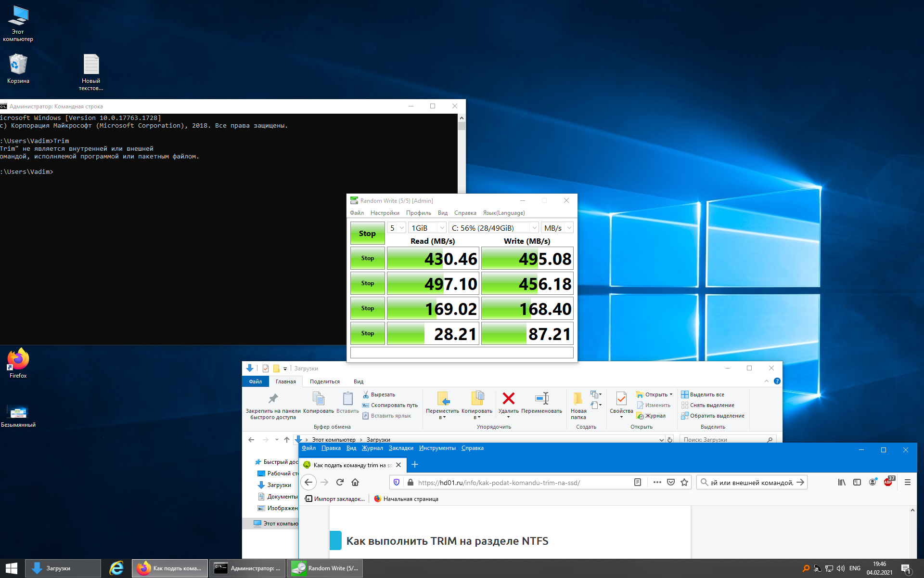Show Firefox sidebars icon
This screenshot has width=924, height=578.
(857, 482)
